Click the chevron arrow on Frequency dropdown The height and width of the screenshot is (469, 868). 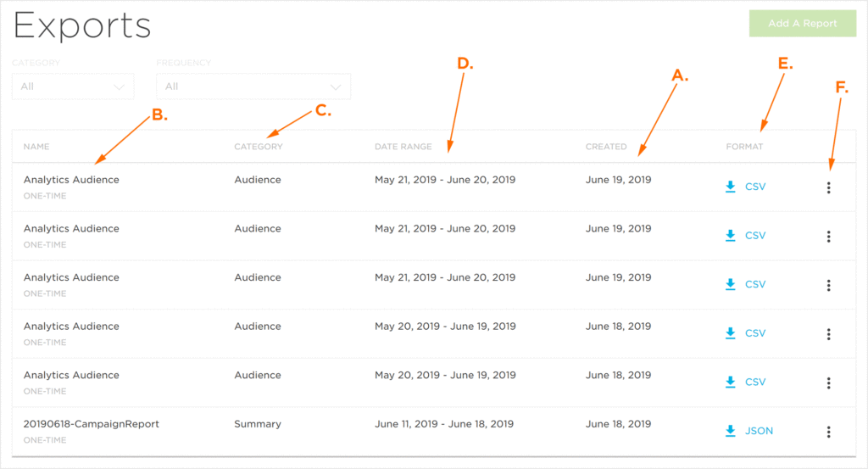pos(336,87)
